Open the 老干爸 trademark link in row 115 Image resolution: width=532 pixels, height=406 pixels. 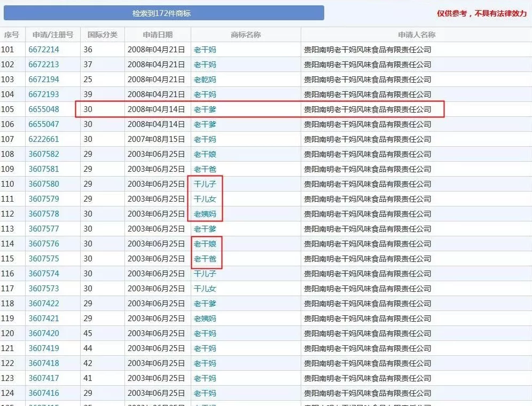coord(205,258)
